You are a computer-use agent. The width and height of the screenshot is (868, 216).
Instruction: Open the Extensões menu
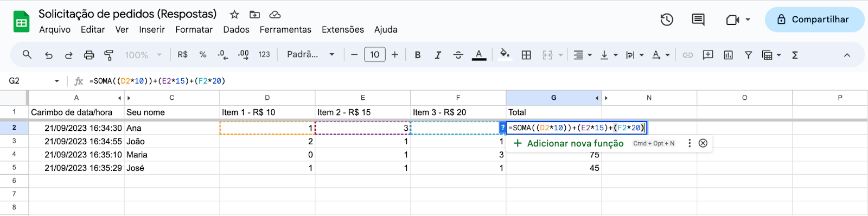343,29
